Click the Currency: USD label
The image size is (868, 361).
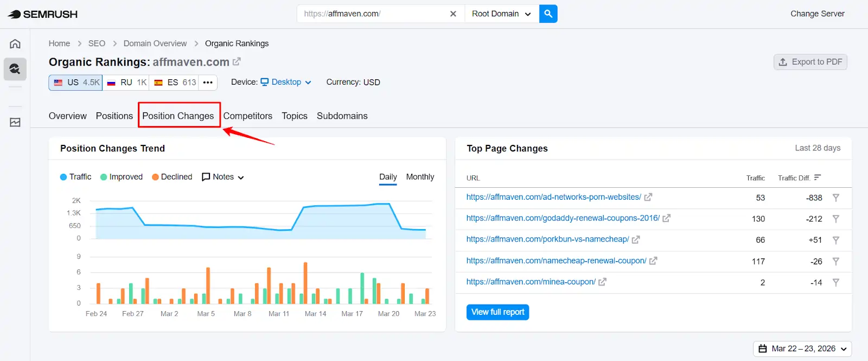(x=353, y=82)
